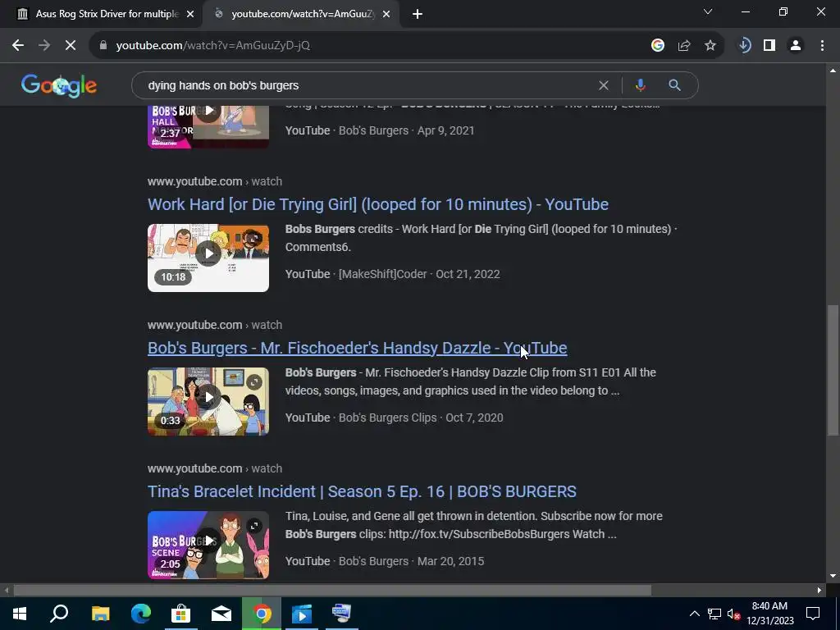This screenshot has height=630, width=840.
Task: Expand the Work Hard video preview
Action: coord(254,238)
